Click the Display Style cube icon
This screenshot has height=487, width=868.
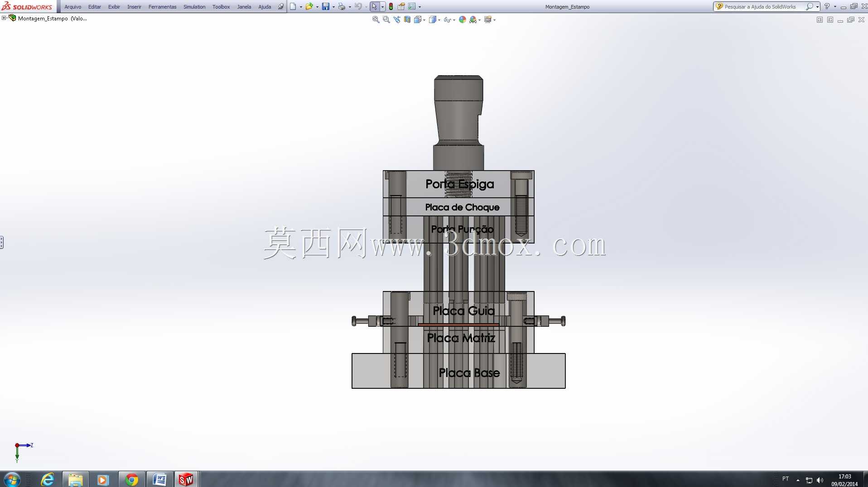pyautogui.click(x=433, y=19)
